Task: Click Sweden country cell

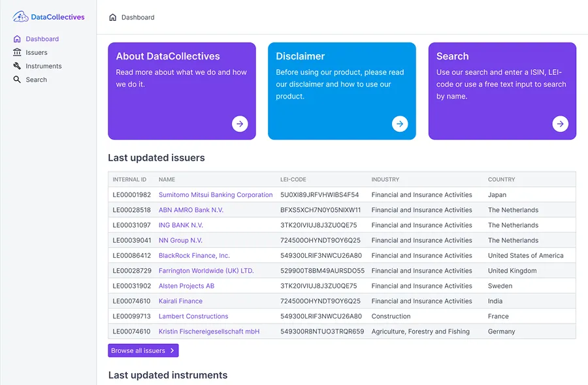Action: click(500, 286)
